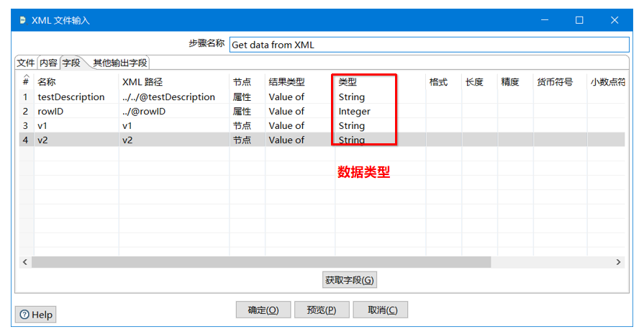Click Value of in v1 row
644x332 pixels.
[300, 126]
